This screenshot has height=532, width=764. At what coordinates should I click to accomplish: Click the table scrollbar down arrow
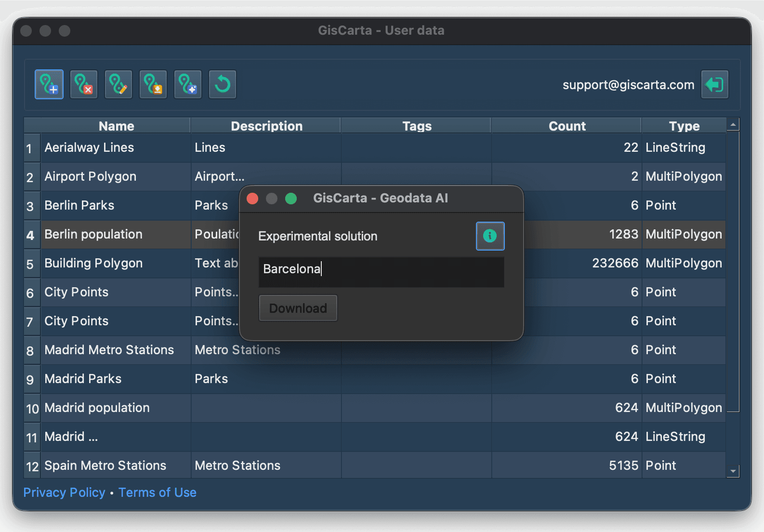(733, 471)
